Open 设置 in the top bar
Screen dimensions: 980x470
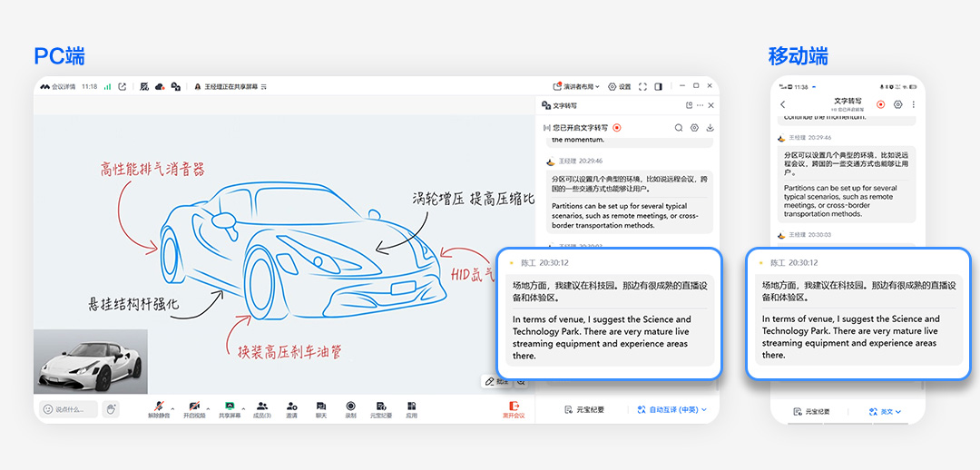pyautogui.click(x=619, y=87)
